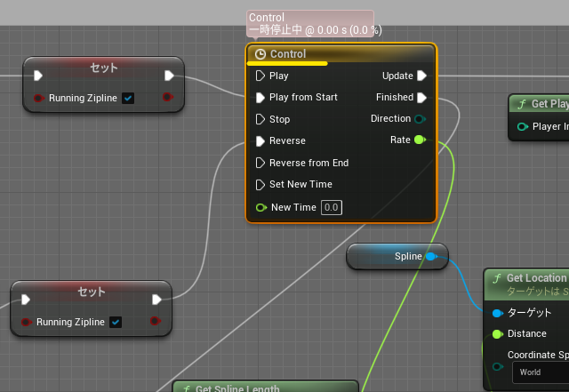Click the Finished output execution pin

pos(421,97)
